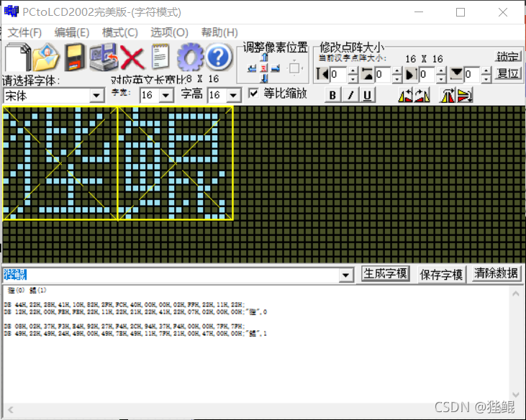
Task: Click the 保存字模 button
Action: point(441,275)
